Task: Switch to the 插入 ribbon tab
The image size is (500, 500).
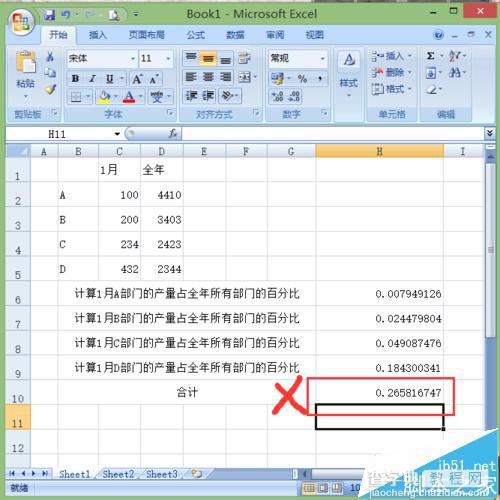Action: point(98,35)
